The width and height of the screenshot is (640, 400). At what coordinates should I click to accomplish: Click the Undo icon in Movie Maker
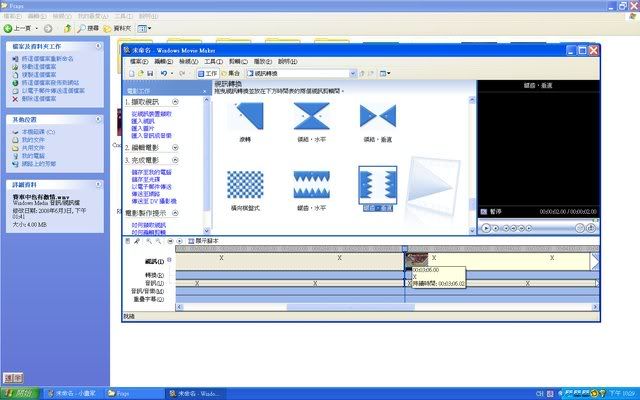click(163, 73)
